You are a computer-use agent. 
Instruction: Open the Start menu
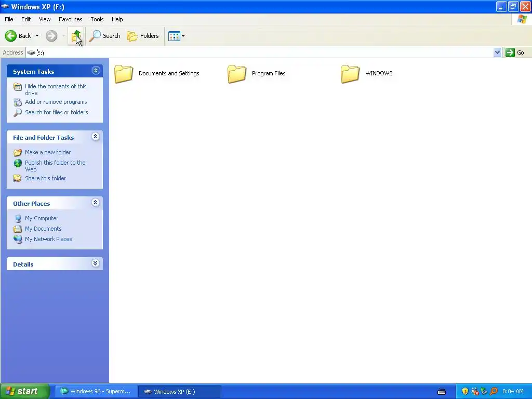point(25,392)
